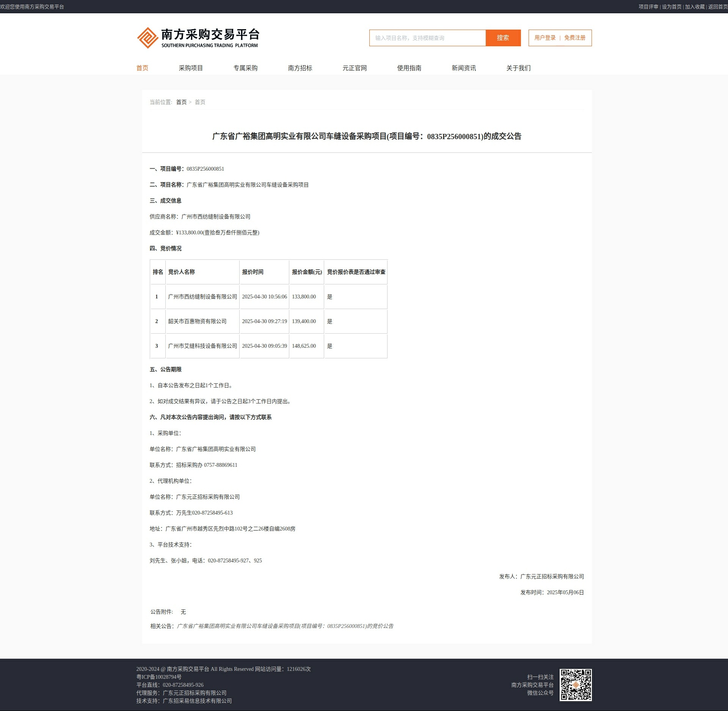The width and height of the screenshot is (728, 711).
Task: Click the quote time 2025-04-30 09:05:39 cell
Action: coord(264,346)
